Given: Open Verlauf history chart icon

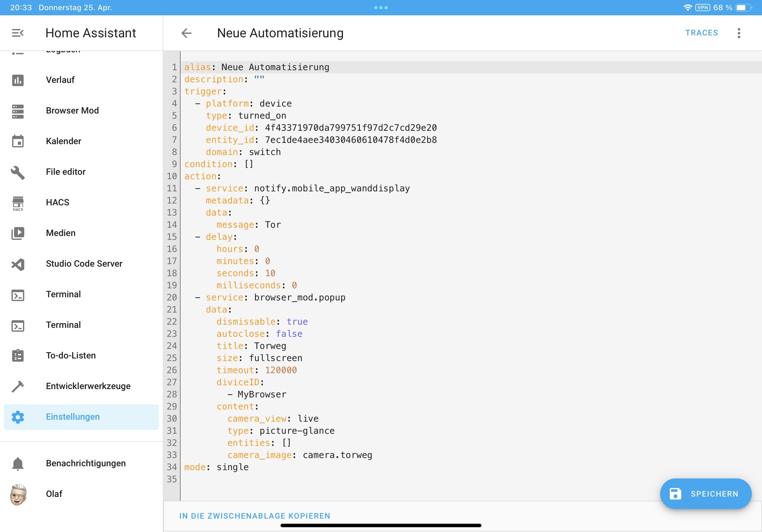Looking at the screenshot, I should point(18,80).
